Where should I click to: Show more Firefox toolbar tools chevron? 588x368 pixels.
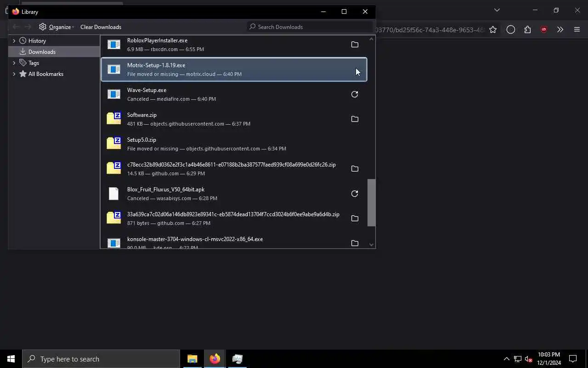click(x=560, y=29)
